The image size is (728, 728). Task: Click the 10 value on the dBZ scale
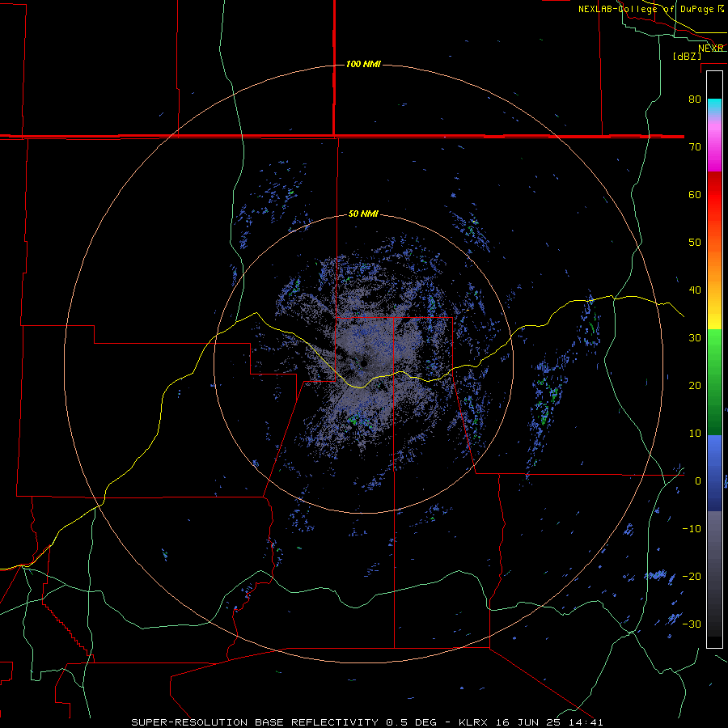pyautogui.click(x=695, y=434)
